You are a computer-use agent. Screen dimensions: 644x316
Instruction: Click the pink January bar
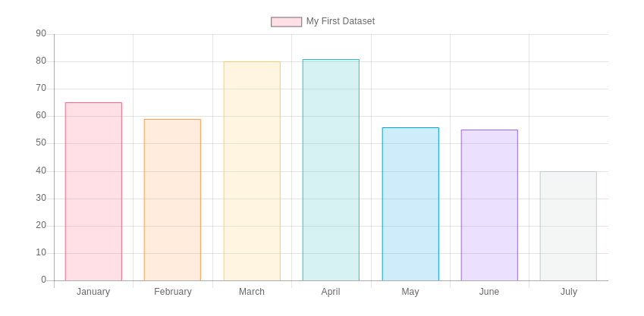93,192
